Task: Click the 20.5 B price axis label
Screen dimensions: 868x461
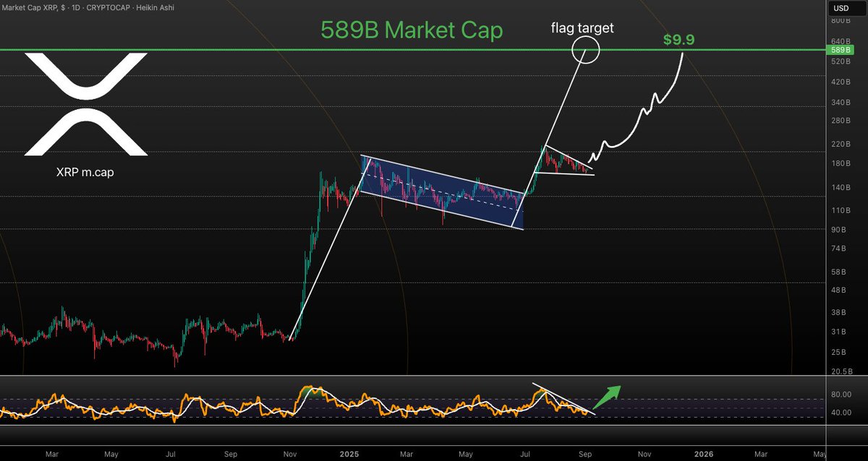Action: coord(841,371)
